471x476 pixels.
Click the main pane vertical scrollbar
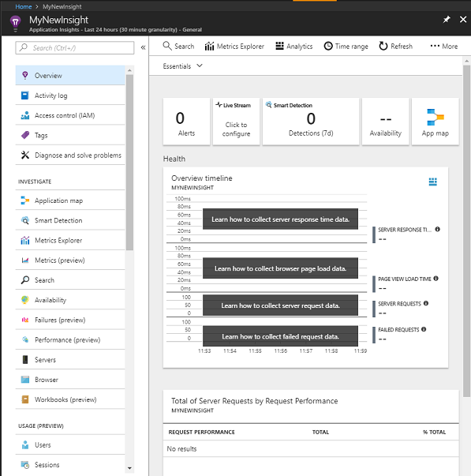coord(466,231)
